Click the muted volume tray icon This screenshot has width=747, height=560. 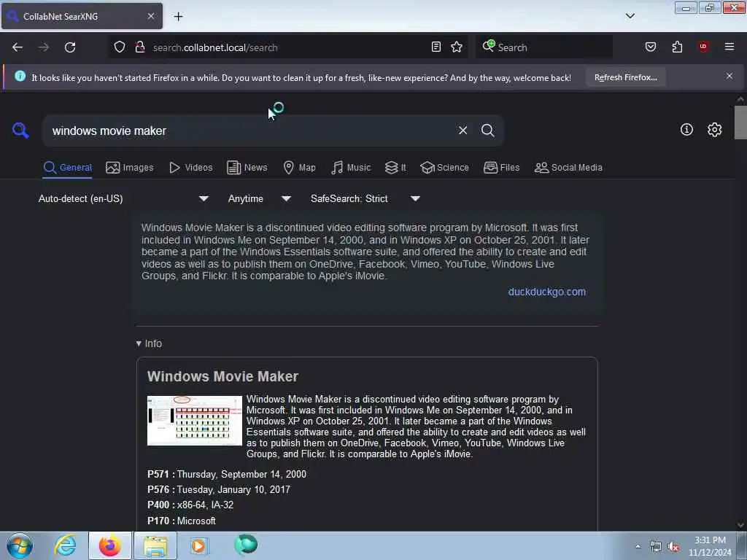673,547
